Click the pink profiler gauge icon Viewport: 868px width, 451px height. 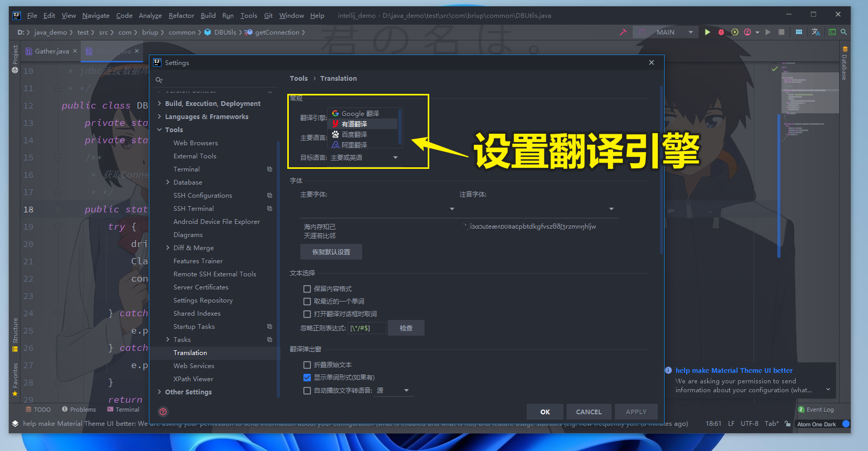(x=747, y=32)
